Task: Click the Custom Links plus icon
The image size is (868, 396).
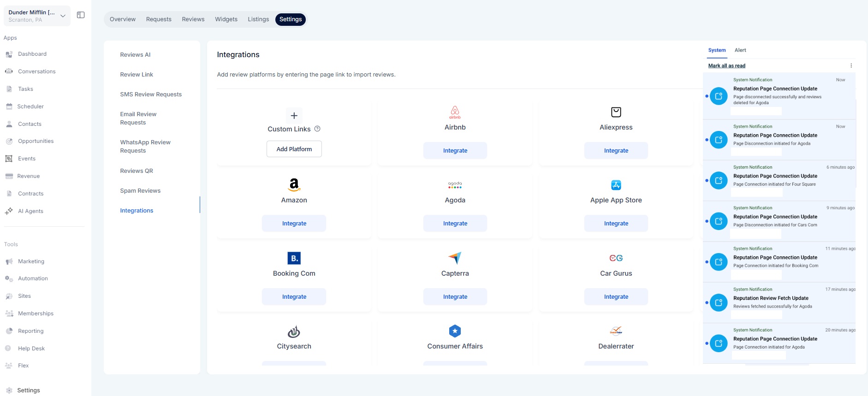Action: tap(294, 116)
